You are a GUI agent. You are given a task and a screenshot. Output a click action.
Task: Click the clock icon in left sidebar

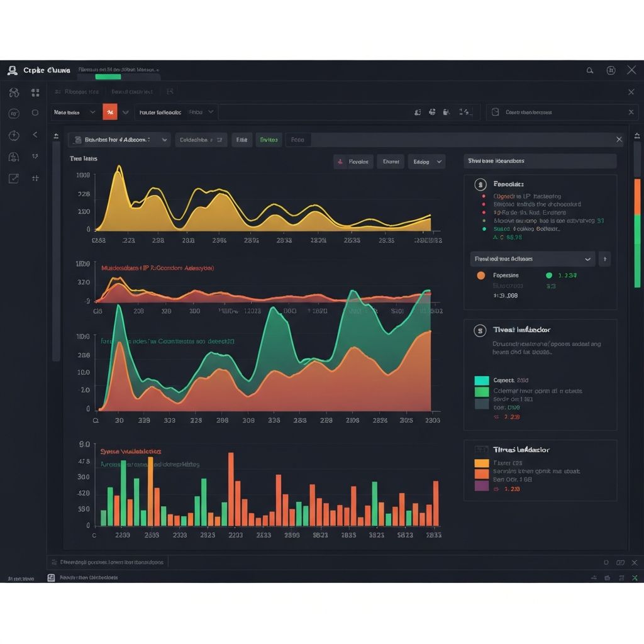coord(14,135)
